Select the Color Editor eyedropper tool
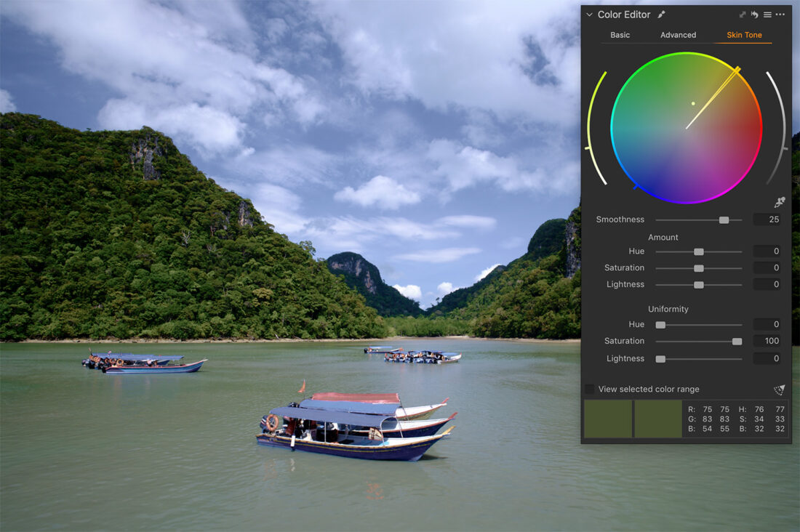This screenshot has height=532, width=800. tap(662, 15)
